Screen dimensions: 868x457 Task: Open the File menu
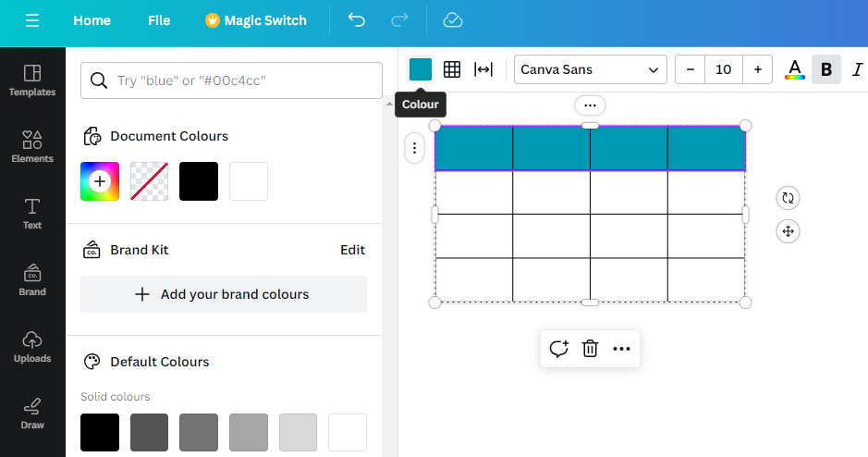(159, 20)
